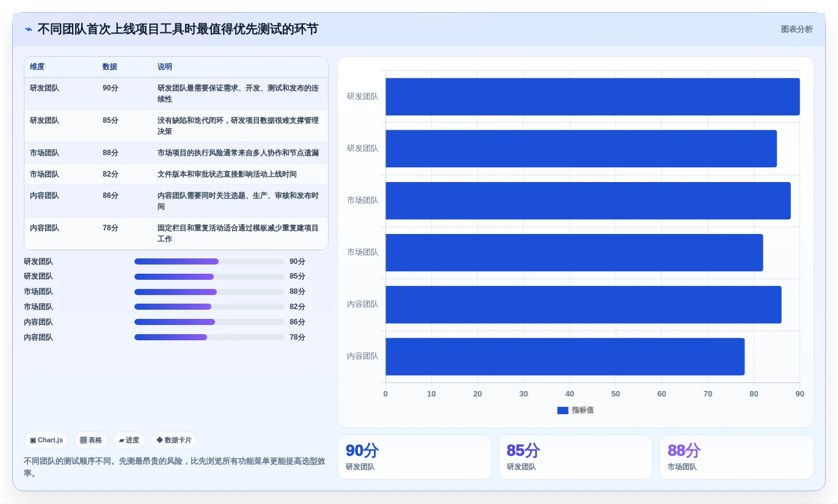Click the 88分 progress bar

pos(209,292)
